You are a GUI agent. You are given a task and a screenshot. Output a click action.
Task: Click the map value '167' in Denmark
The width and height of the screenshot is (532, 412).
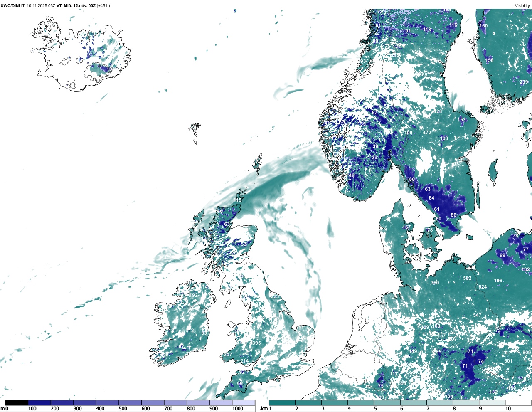406,227
